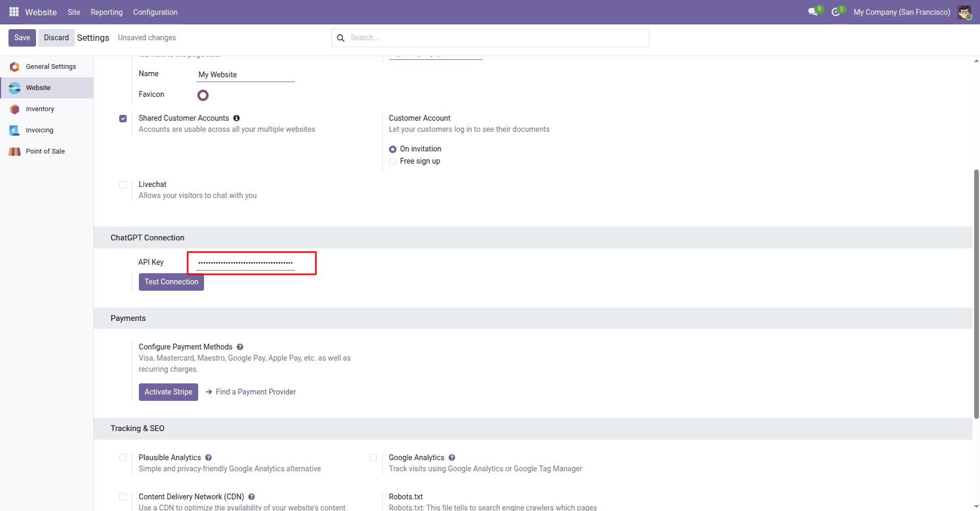Click the favicon circle image

click(203, 95)
